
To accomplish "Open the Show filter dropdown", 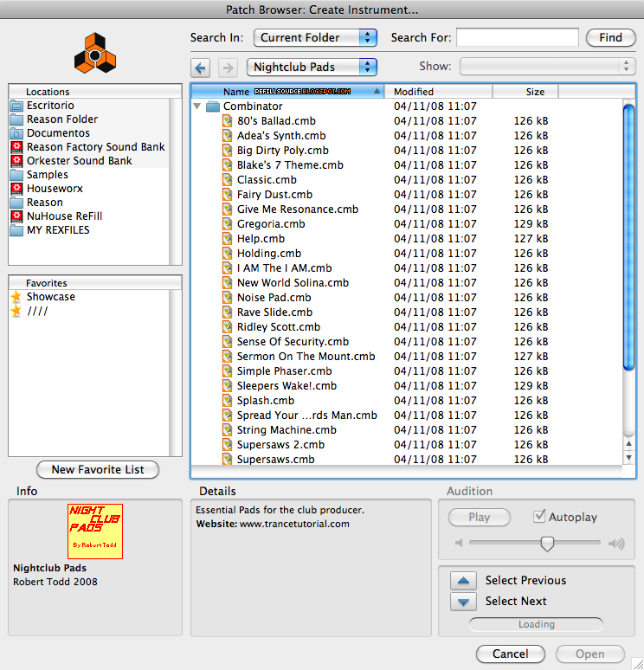I will pos(547,67).
